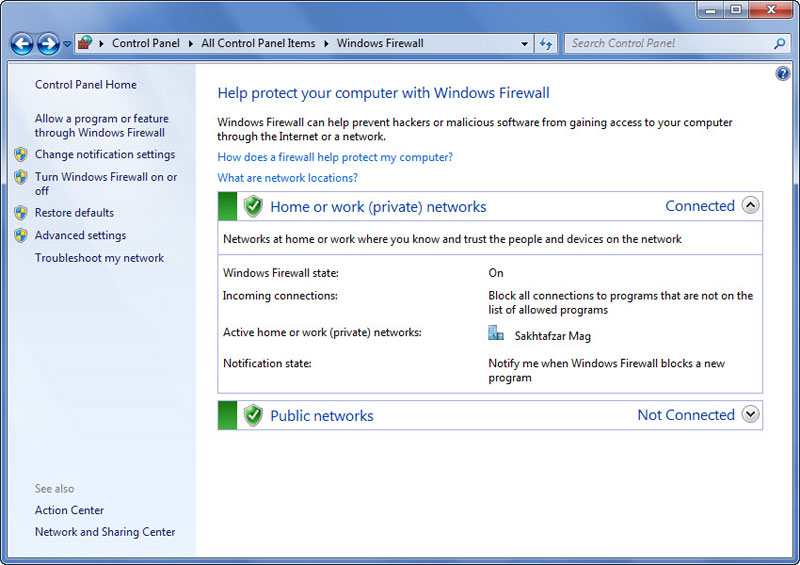The image size is (800, 565).
Task: Open Turn Windows Firewall on or off
Action: pyautogui.click(x=106, y=184)
